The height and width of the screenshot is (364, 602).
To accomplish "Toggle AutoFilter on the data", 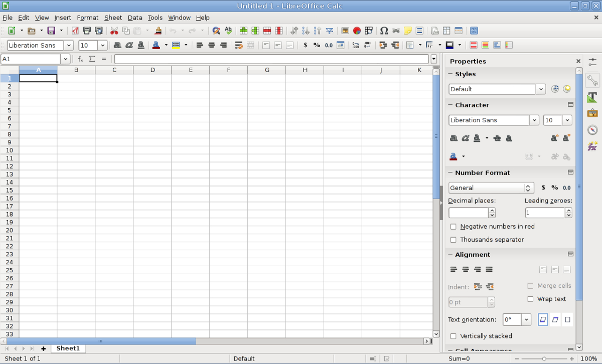I will (x=329, y=31).
